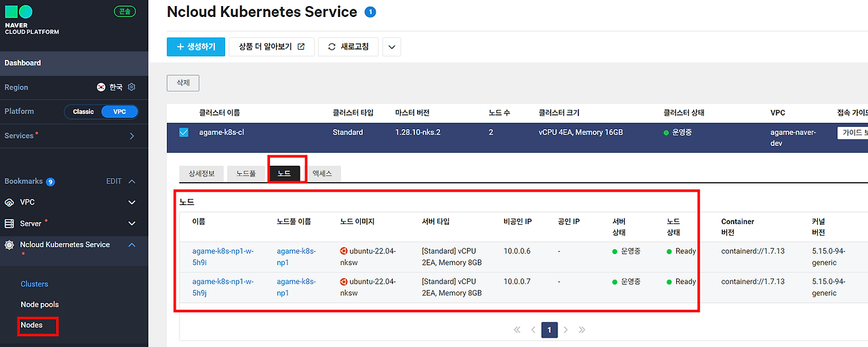This screenshot has width=868, height=347.
Task: Open region settings gear icon
Action: (132, 87)
